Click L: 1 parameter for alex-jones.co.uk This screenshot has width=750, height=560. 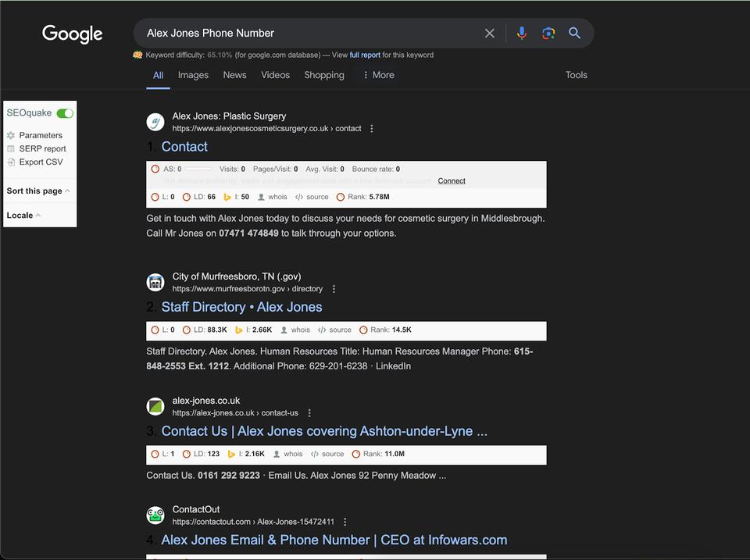click(x=162, y=454)
